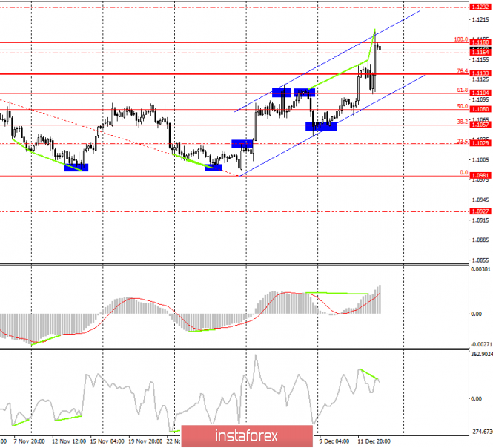The width and height of the screenshot is (493, 448).
Task: Select the 1.1180 price level tag
Action: [x=479, y=43]
